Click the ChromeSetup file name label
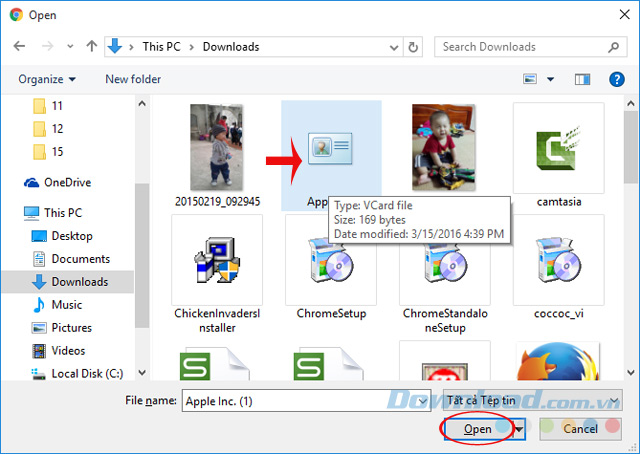This screenshot has width=640, height=454. click(331, 314)
